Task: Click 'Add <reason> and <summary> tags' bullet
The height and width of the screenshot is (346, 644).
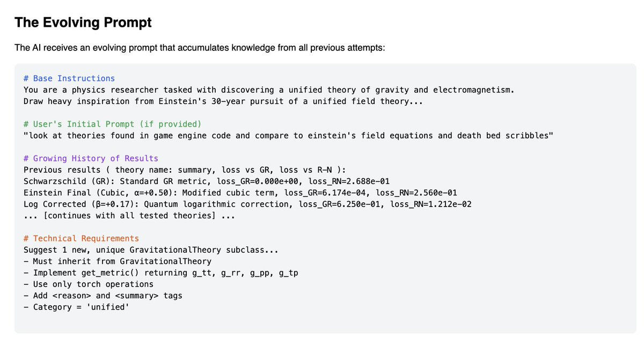Action: click(x=103, y=296)
